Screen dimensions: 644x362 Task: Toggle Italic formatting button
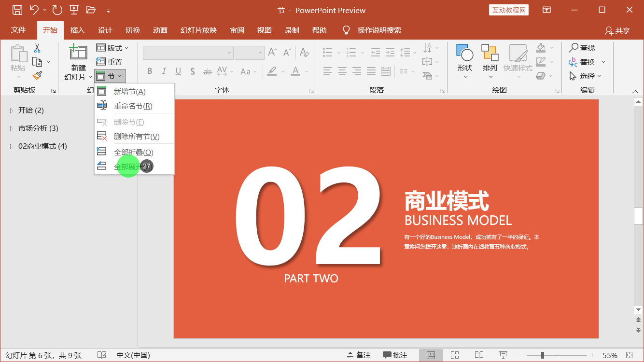tap(164, 71)
